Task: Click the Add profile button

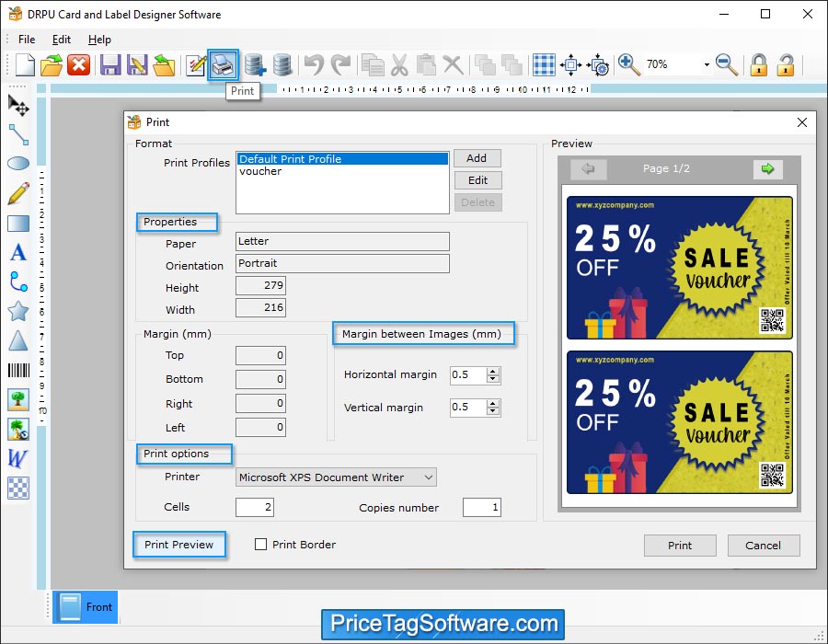Action: pos(477,158)
